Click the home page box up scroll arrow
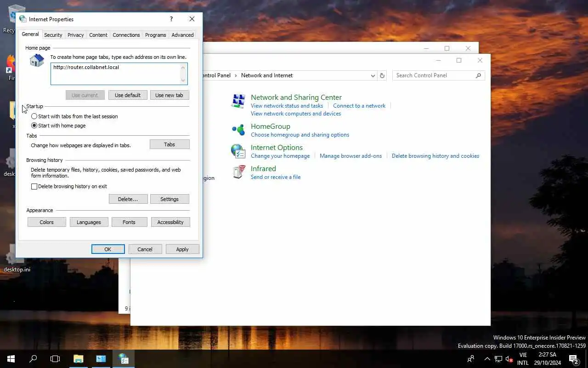This screenshot has height=368, width=588. click(183, 68)
